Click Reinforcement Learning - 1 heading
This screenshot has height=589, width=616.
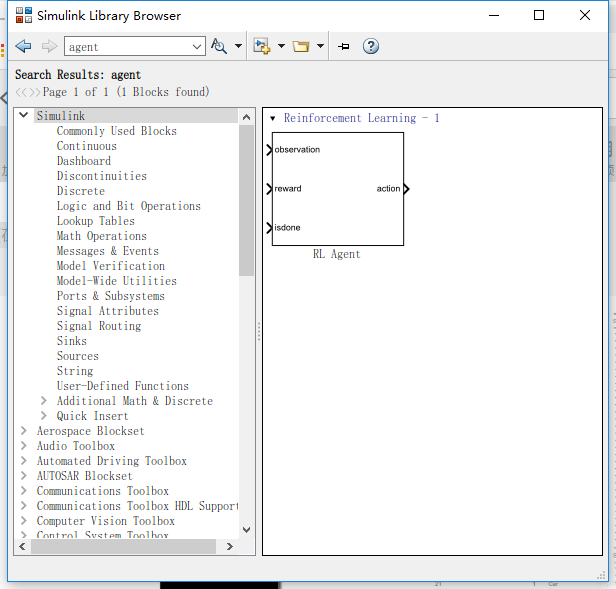point(361,118)
